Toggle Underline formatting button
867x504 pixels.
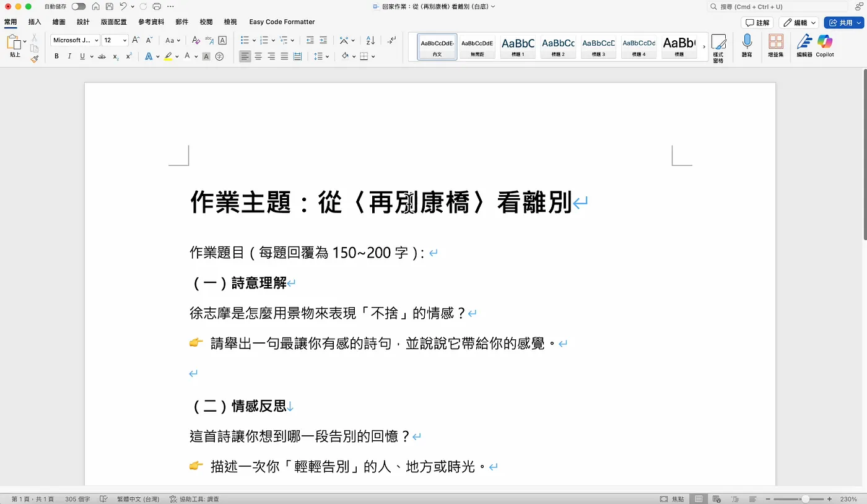pyautogui.click(x=82, y=56)
